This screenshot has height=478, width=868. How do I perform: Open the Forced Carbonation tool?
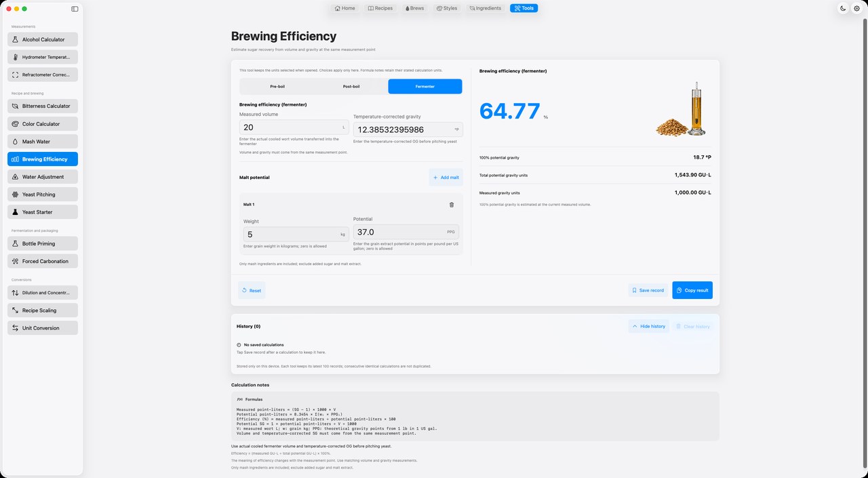(x=43, y=261)
